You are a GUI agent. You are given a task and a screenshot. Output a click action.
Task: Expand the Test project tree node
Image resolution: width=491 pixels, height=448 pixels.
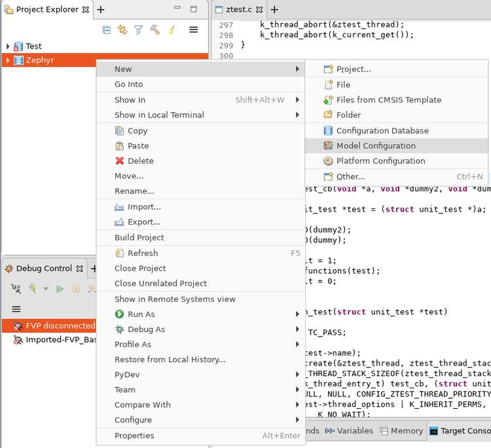tap(8, 47)
